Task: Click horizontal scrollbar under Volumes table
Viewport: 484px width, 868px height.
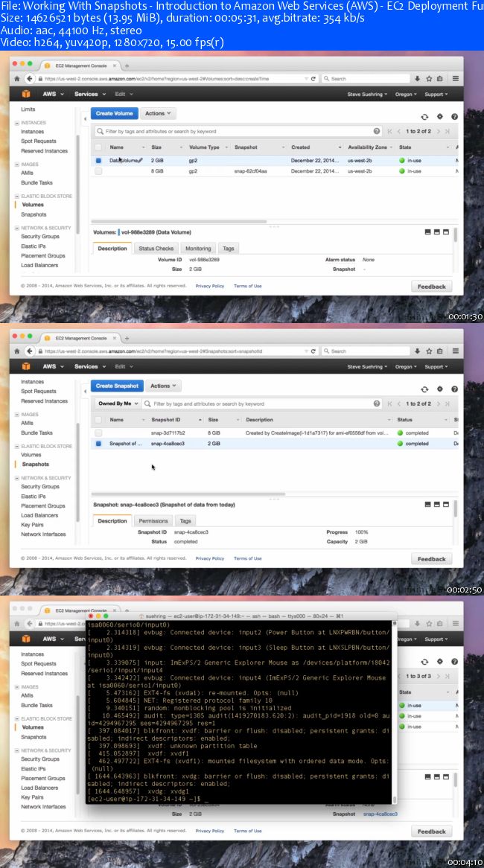Action: pyautogui.click(x=179, y=221)
